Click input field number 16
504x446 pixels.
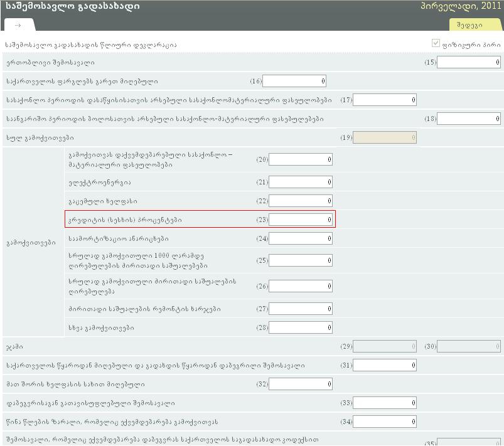click(x=294, y=81)
